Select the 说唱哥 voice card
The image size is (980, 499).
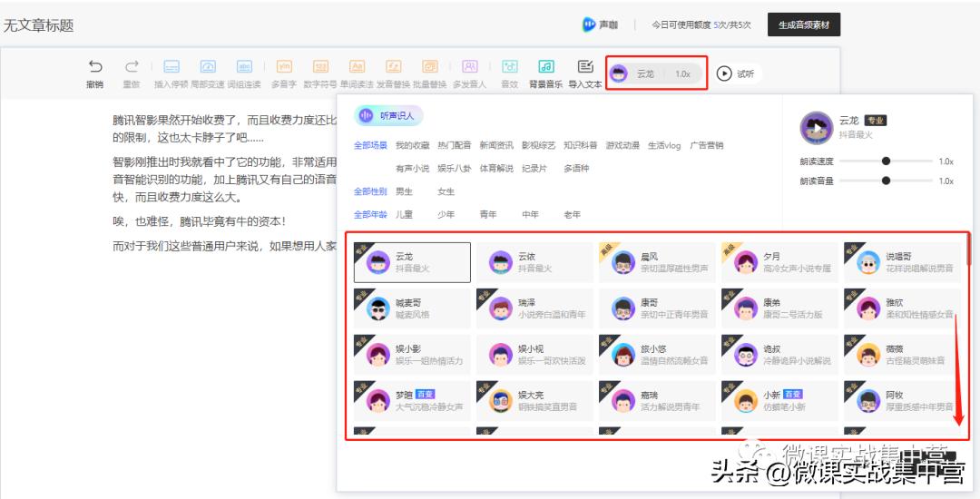coord(902,262)
